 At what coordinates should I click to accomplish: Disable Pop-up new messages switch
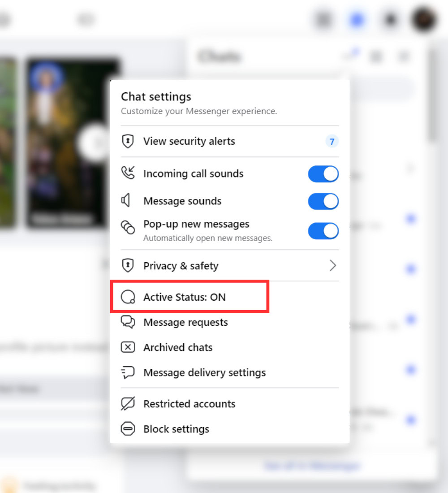pyautogui.click(x=323, y=231)
